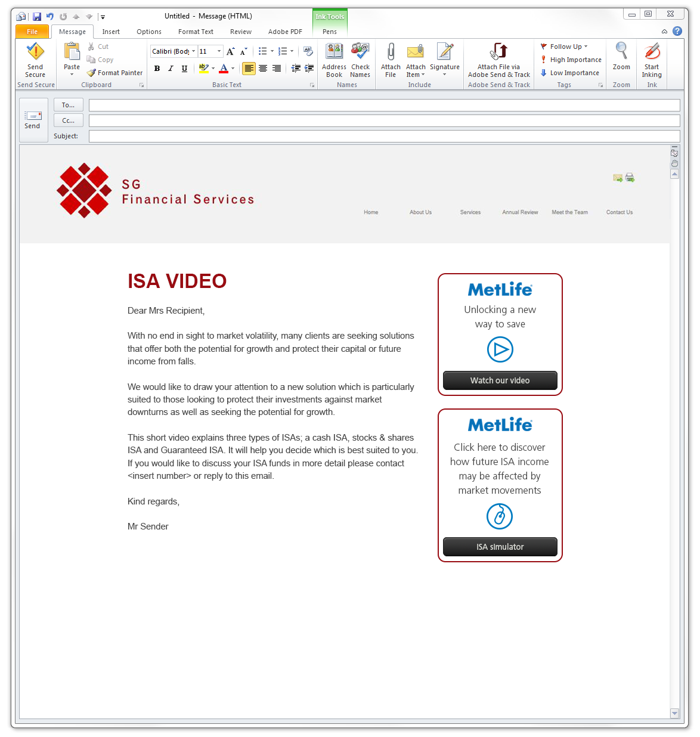This screenshot has height=737, width=700.
Task: Open the Zoom magnifier
Action: click(621, 51)
